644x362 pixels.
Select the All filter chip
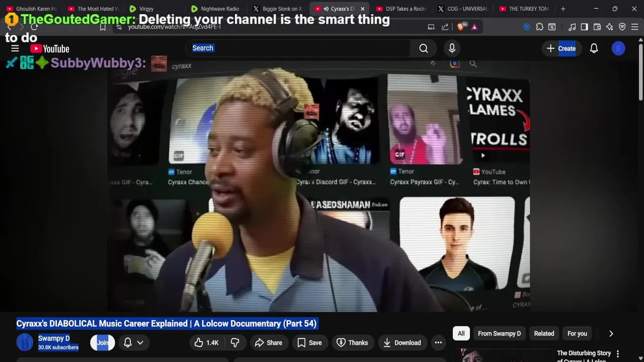pyautogui.click(x=461, y=333)
